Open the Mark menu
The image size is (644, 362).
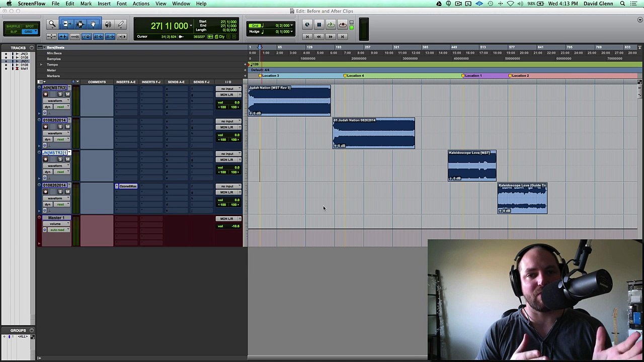86,4
